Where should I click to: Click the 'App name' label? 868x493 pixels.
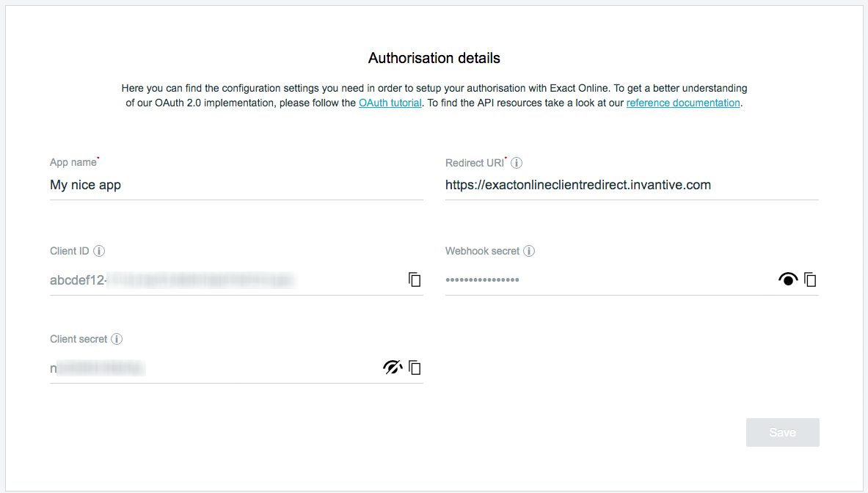(x=73, y=162)
